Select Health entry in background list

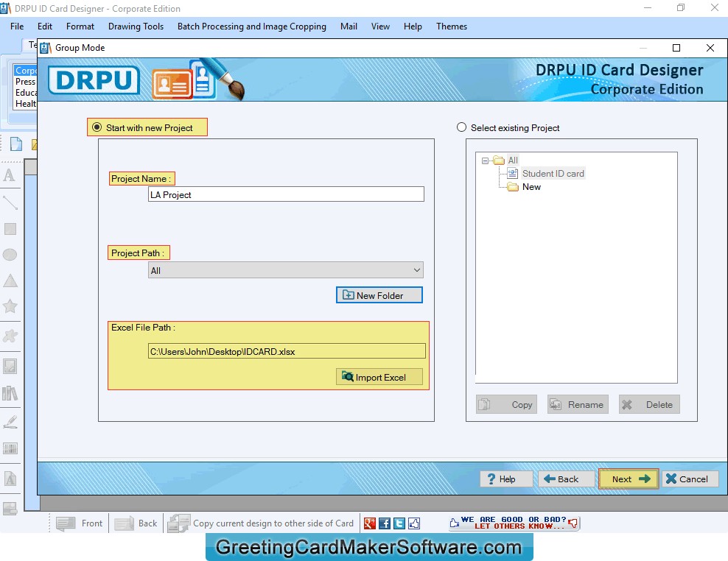click(25, 104)
